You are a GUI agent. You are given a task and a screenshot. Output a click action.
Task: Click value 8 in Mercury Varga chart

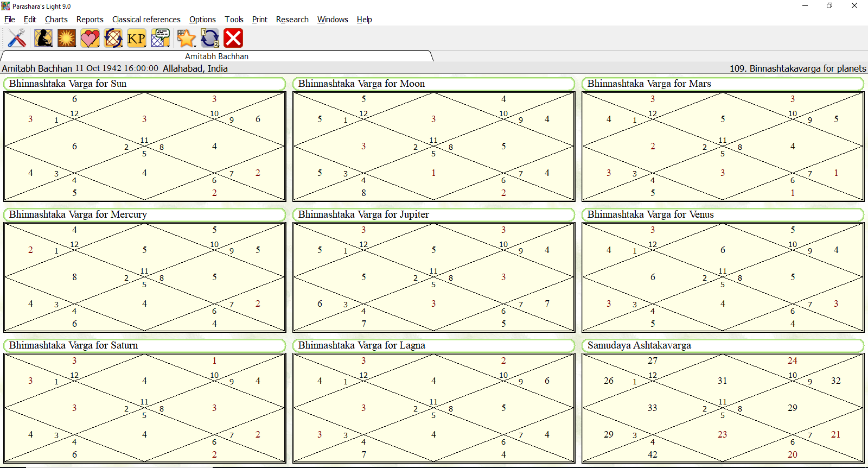coord(74,277)
